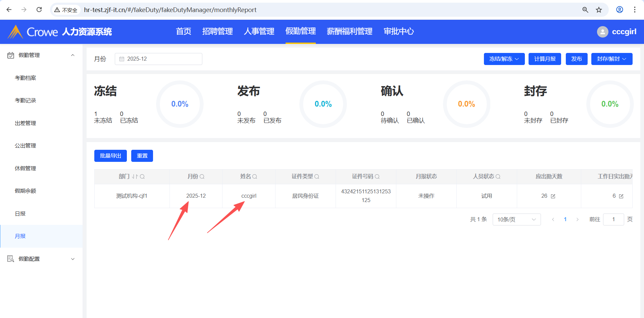Click the 测试机构-cjf1 department cell
This screenshot has height=318, width=644.
(132, 196)
